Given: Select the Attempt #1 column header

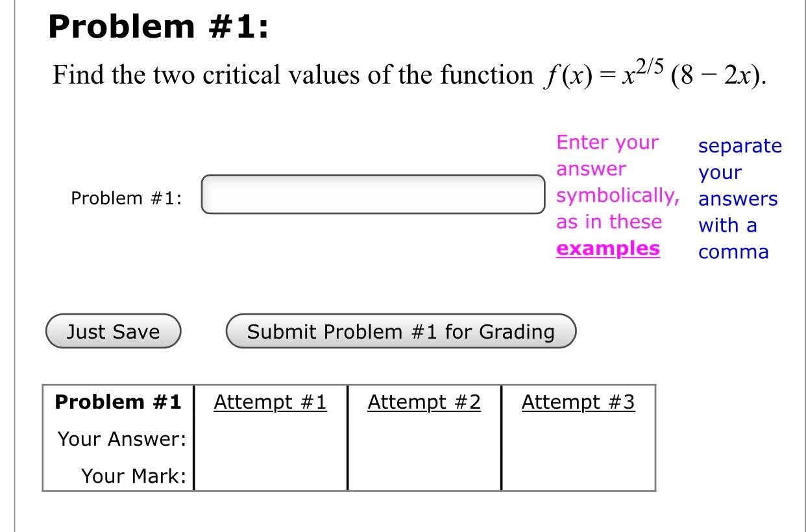Looking at the screenshot, I should coord(271,402).
